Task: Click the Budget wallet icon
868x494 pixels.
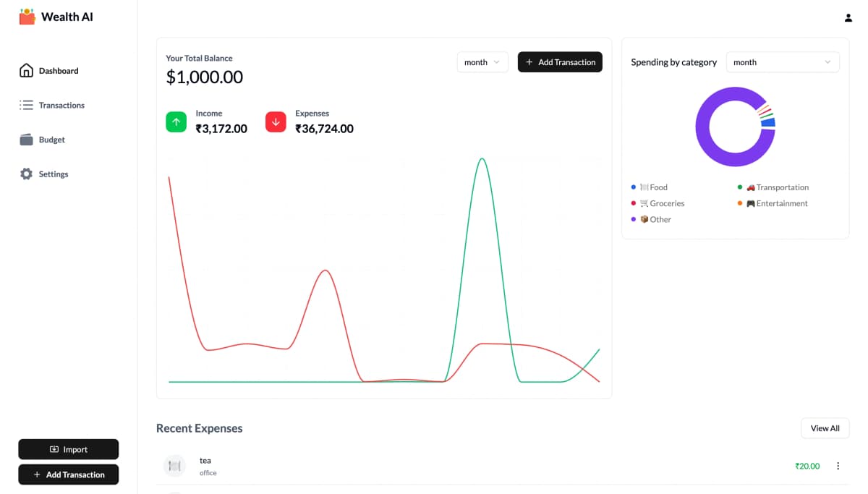Action: [x=26, y=140]
